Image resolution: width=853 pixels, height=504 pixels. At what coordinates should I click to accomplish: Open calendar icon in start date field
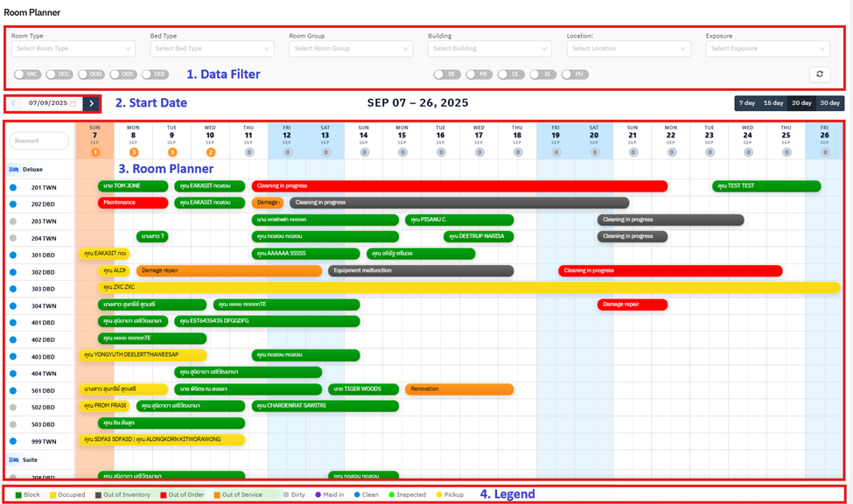[73, 103]
